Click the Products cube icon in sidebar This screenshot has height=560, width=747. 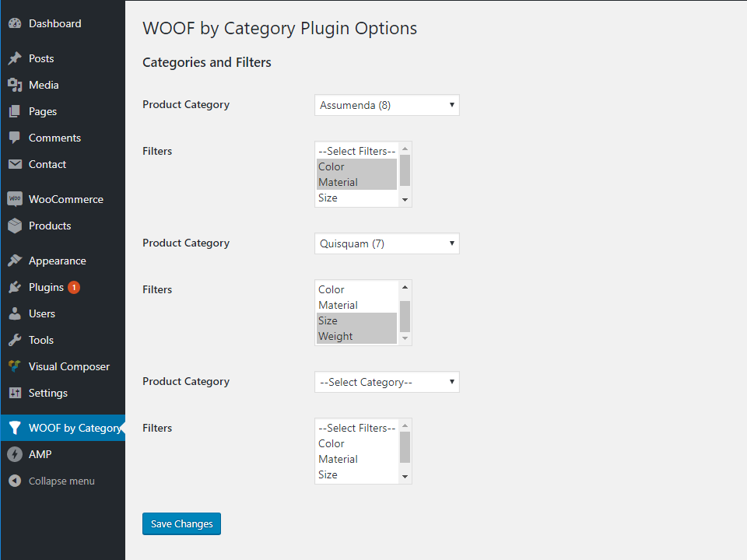[x=16, y=226]
